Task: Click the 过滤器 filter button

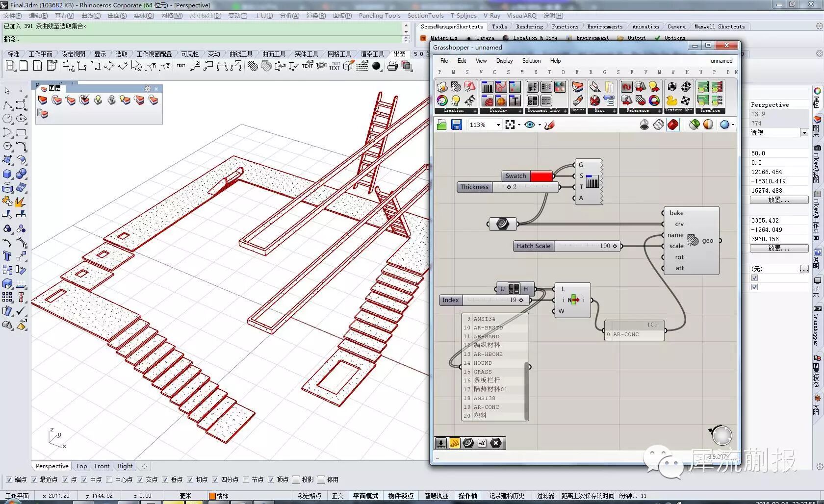Action: 545,496
